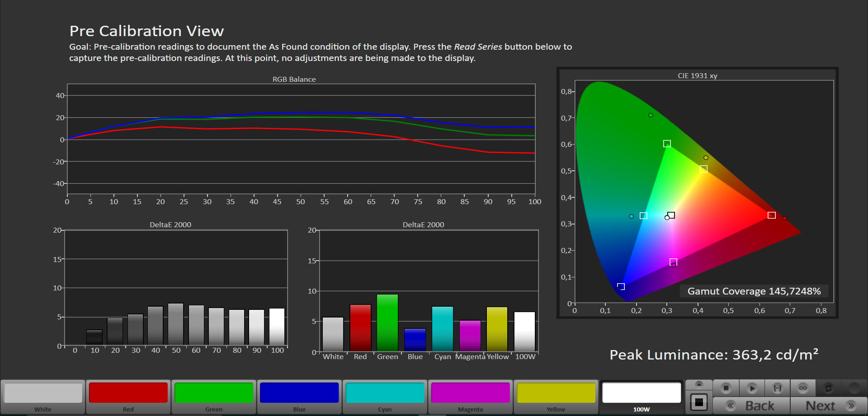Select the Cyan color swatch
This screenshot has width=868, height=416.
point(385,393)
